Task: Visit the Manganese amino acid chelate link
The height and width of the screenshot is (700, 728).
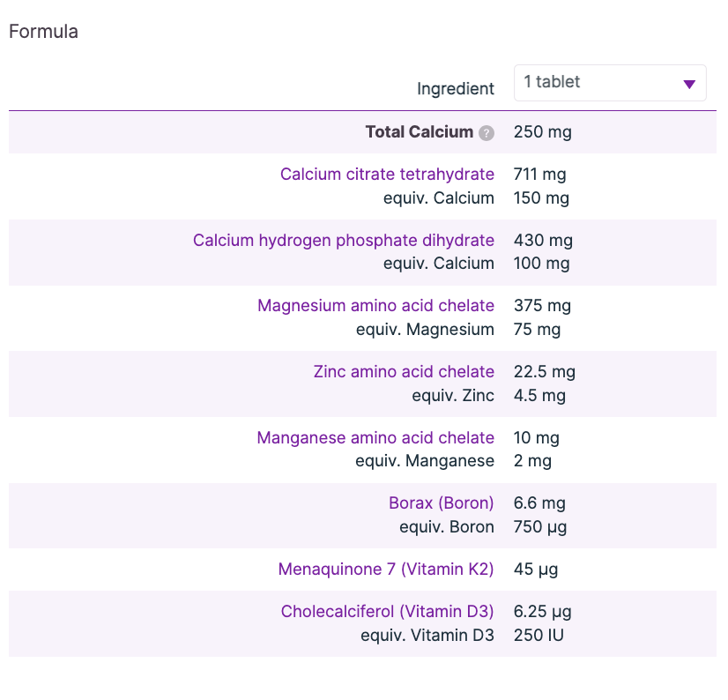Action: (375, 438)
